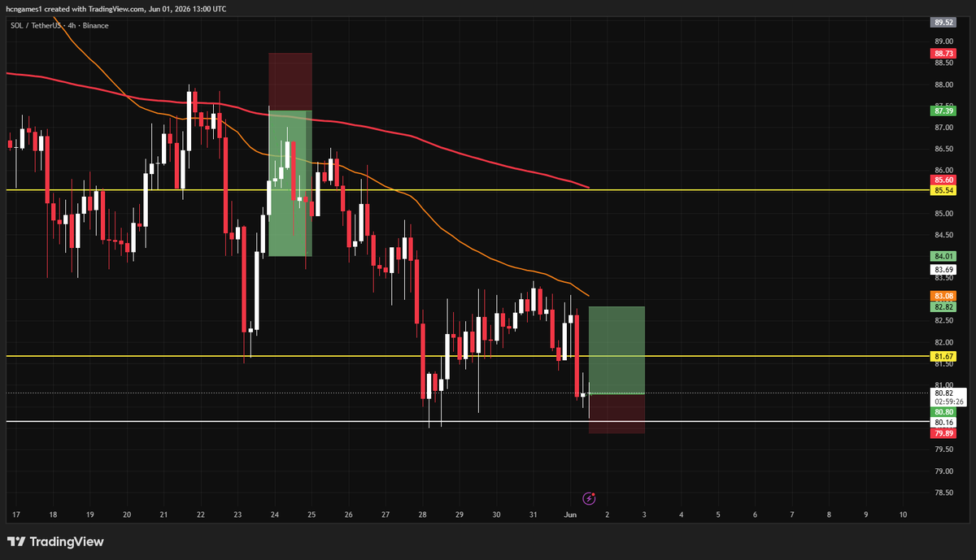Click the 86.00 tick on price axis
Image resolution: width=976 pixels, height=560 pixels.
click(944, 171)
